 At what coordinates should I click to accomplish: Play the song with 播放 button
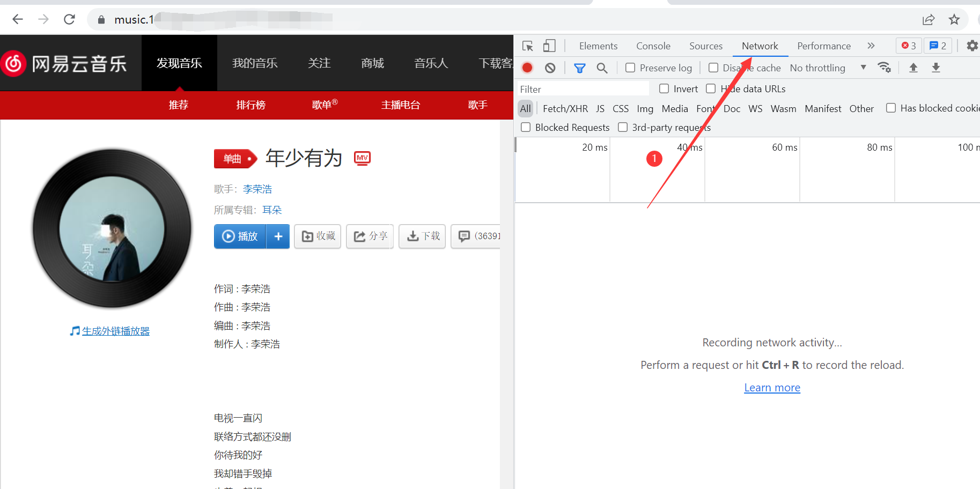240,236
